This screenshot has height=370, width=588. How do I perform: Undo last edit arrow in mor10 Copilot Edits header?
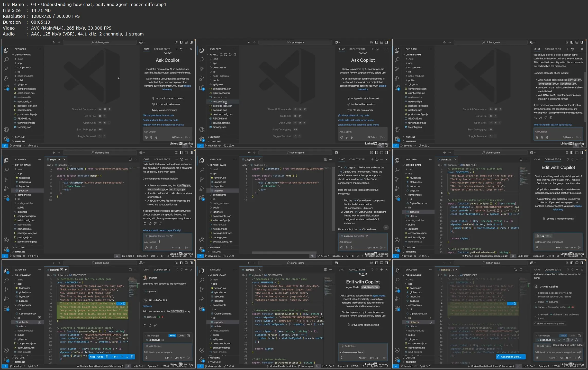177,270
